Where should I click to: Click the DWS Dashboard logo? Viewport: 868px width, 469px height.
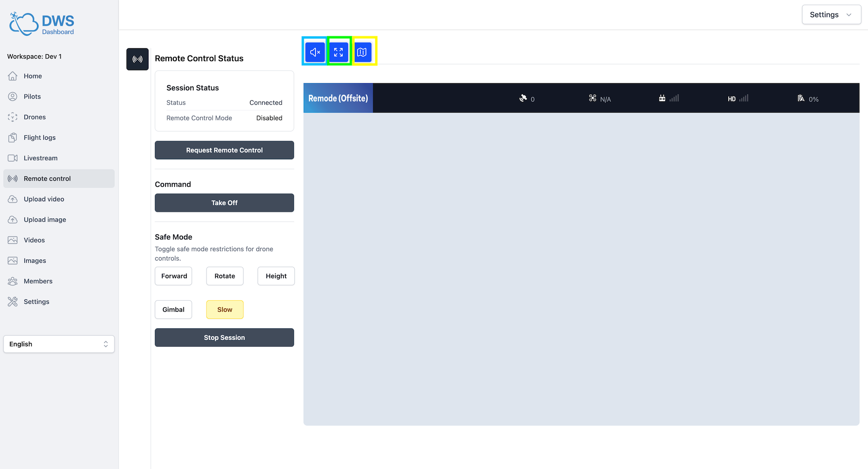[x=42, y=24]
